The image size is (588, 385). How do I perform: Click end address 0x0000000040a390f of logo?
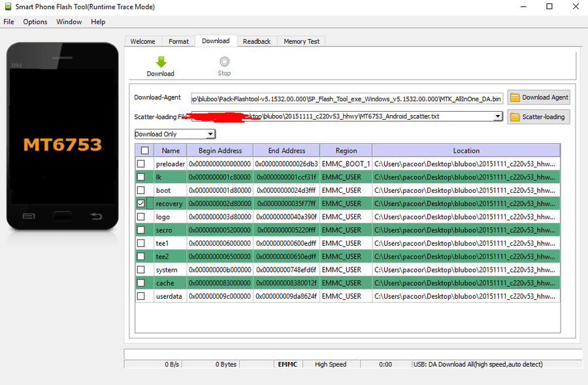287,216
